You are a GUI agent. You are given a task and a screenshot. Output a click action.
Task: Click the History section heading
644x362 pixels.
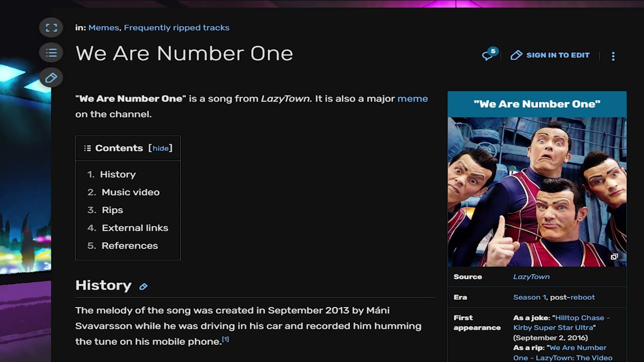click(103, 285)
